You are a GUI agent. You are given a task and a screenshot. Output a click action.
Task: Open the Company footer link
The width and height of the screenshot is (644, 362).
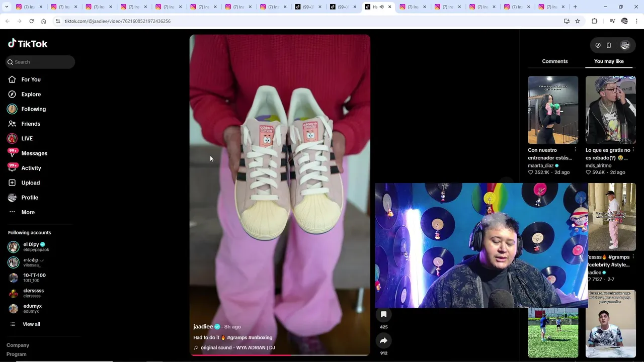tap(18, 345)
